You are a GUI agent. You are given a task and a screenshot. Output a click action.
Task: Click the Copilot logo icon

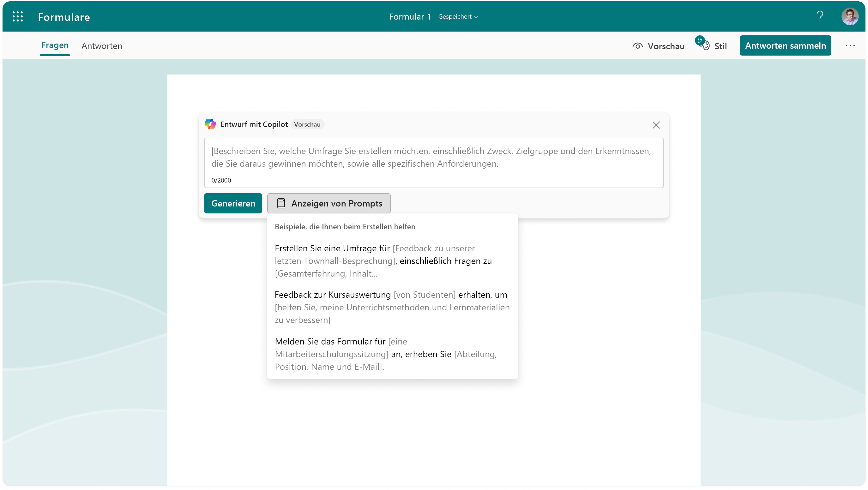(210, 124)
